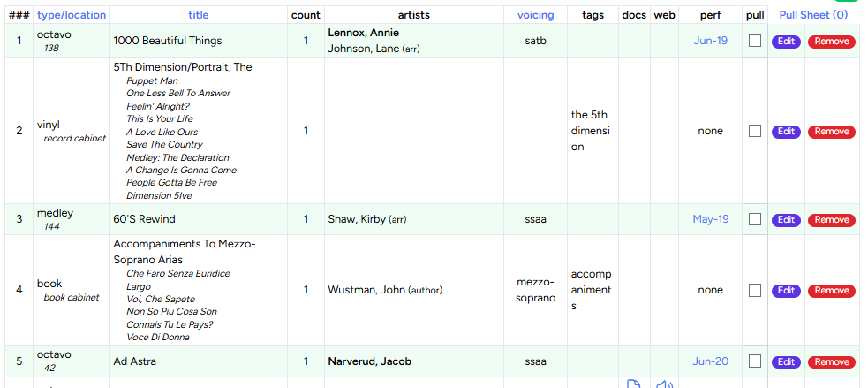The width and height of the screenshot is (868, 388).
Task: Check pull box for Mezzo-Soprano Arias book
Action: (x=755, y=290)
